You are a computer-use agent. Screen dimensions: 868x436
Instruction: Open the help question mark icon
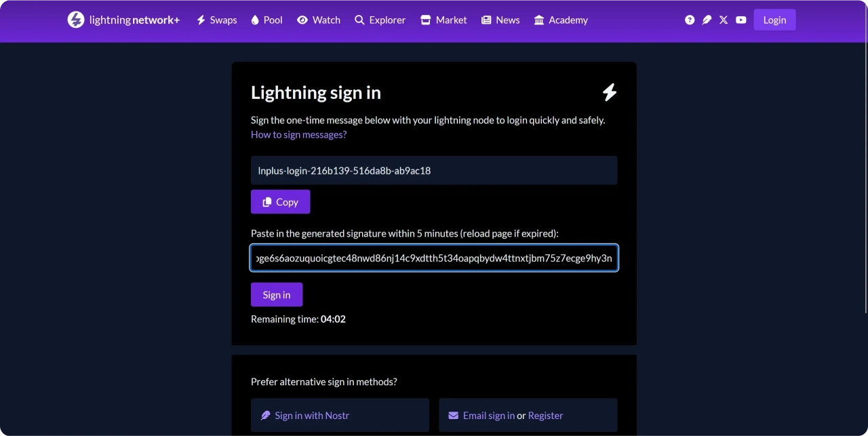690,20
